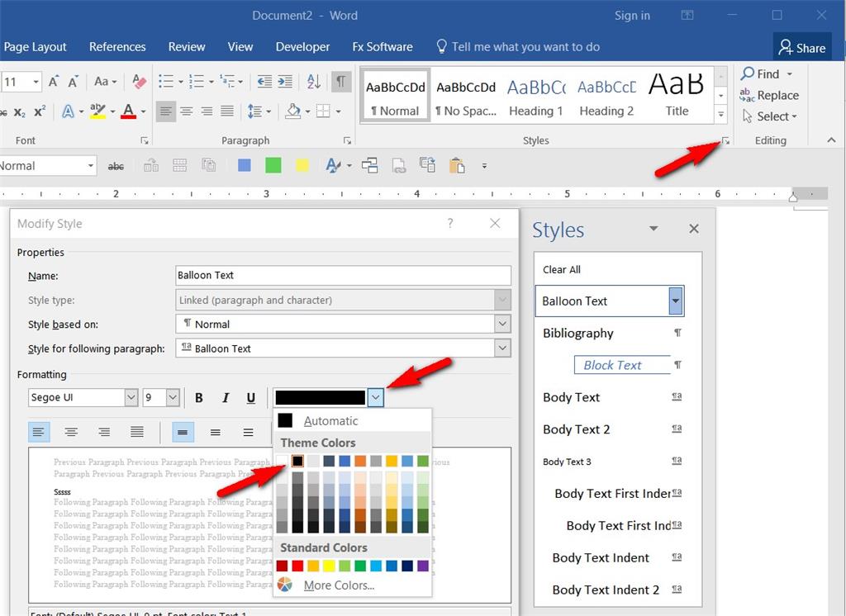Sort paragraphs with the A-Z icon

313,82
